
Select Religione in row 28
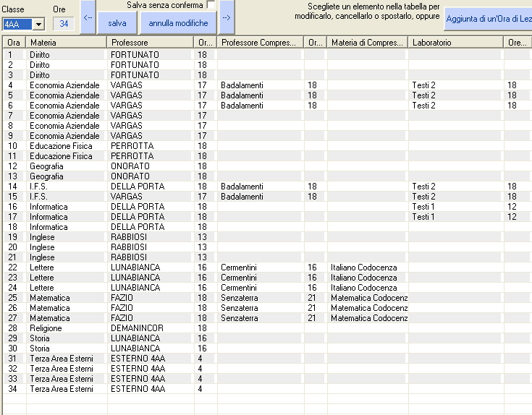[x=46, y=328]
